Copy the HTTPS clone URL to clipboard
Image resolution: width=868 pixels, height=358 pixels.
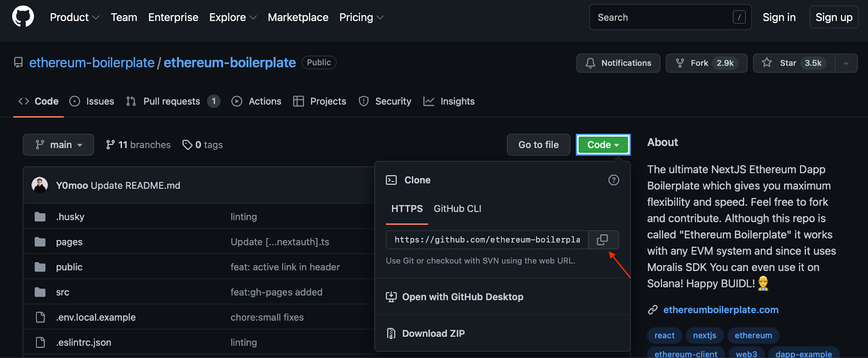603,240
